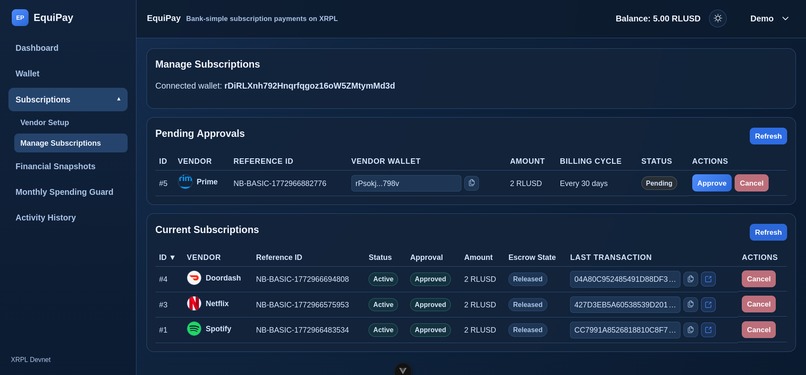Screen dimensions: 806x375
Task: Click the Approved badge in Netflix row
Action: pos(430,305)
